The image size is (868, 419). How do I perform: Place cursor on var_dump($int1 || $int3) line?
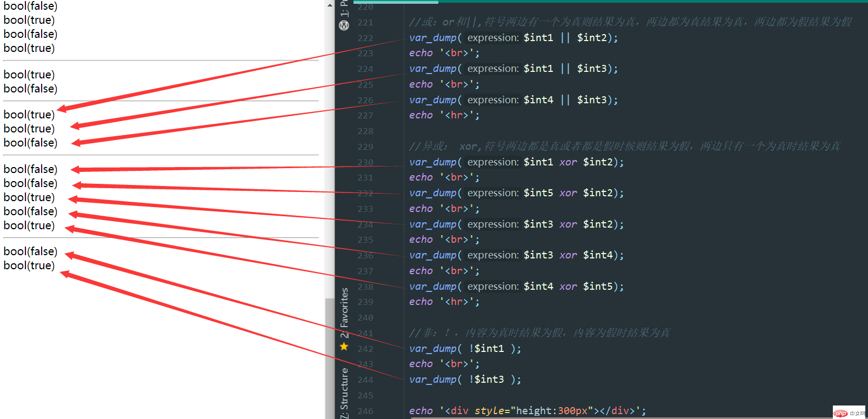tap(513, 68)
